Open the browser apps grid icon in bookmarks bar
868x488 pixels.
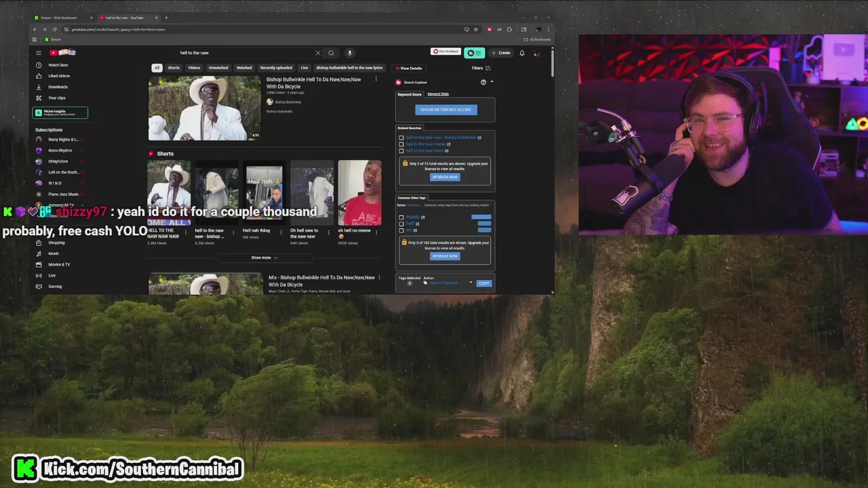36,39
